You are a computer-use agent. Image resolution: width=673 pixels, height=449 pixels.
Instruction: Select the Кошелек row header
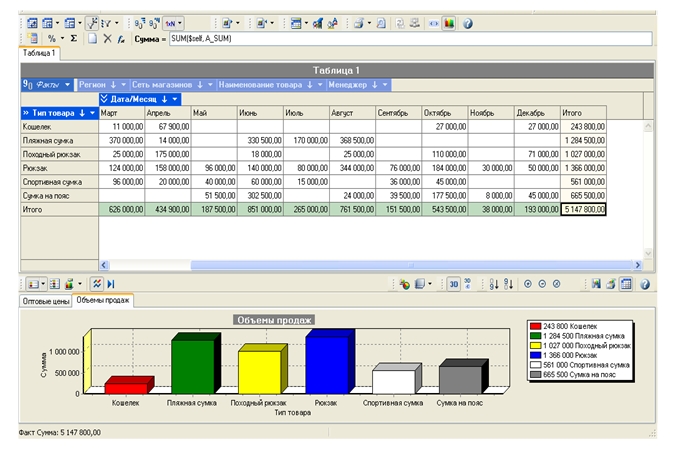[60, 127]
